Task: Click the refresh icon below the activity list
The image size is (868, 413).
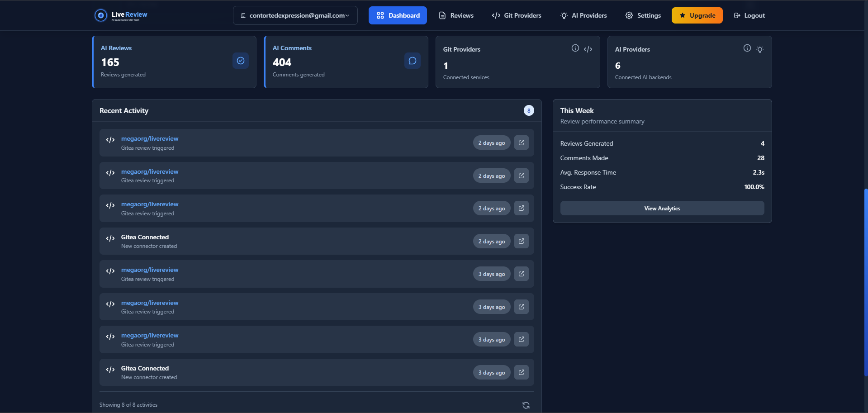Action: click(526, 405)
